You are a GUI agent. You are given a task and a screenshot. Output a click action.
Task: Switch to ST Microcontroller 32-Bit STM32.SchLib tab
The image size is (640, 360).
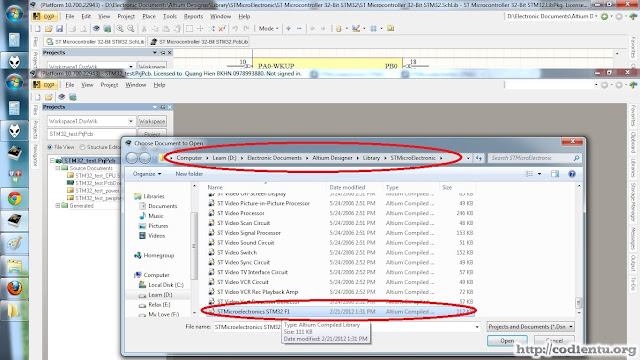coord(95,42)
